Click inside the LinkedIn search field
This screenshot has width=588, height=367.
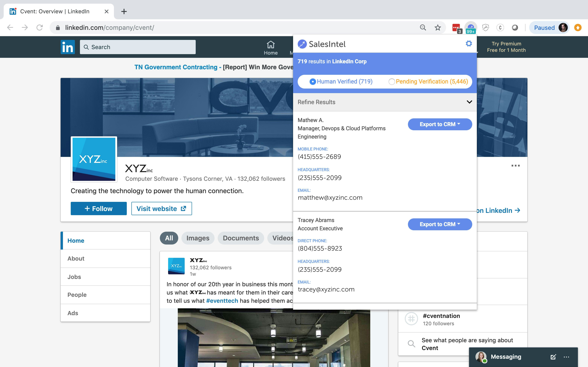pos(137,47)
